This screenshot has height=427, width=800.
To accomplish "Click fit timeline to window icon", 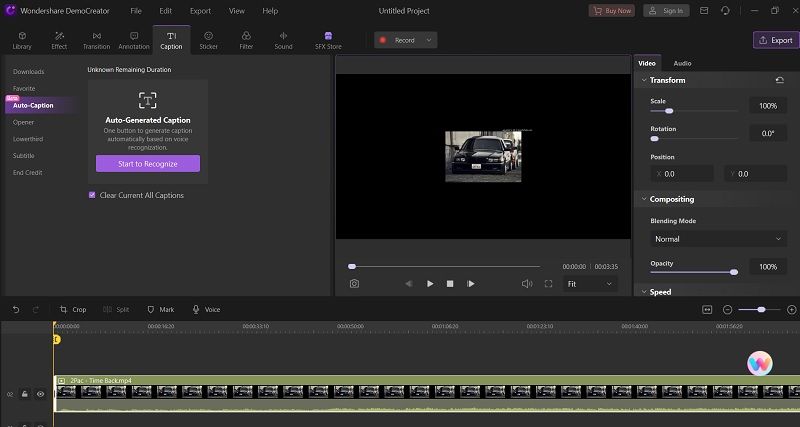I will (x=707, y=310).
